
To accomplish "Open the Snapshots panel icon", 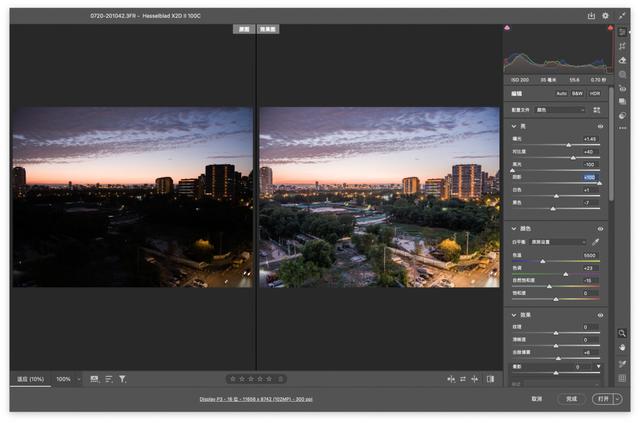I will coord(622,101).
